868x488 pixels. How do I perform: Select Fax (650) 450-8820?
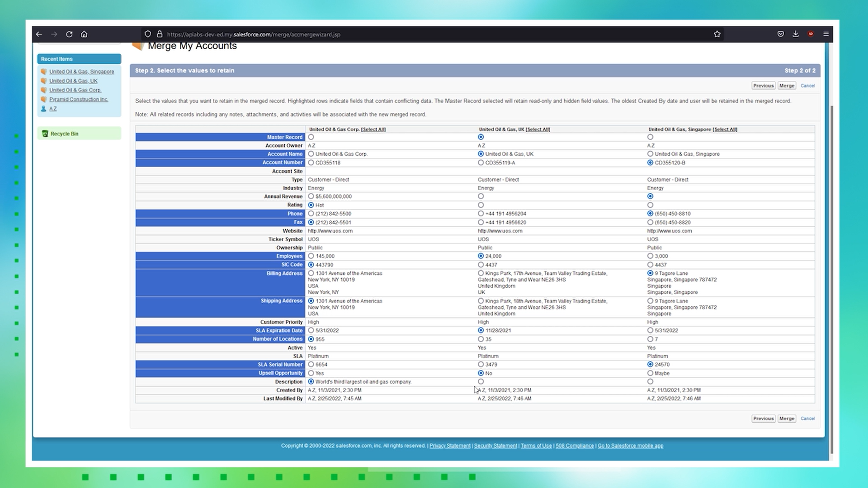pos(650,222)
